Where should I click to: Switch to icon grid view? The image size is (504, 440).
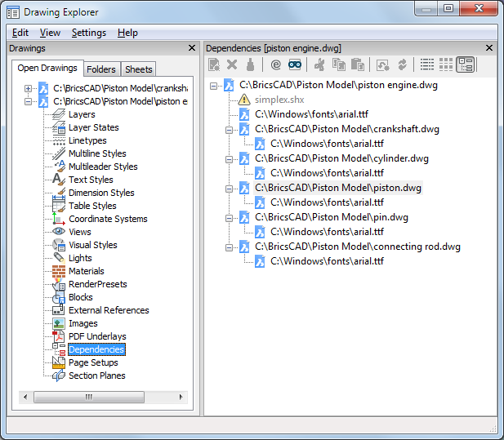446,64
